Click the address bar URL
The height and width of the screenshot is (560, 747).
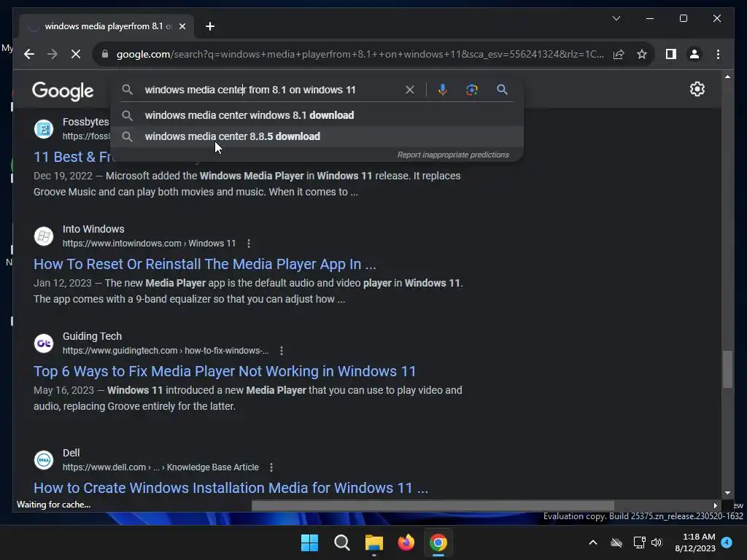point(360,54)
